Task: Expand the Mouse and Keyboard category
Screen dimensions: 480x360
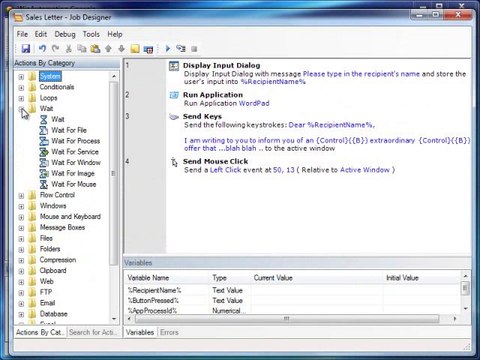Action: tap(21, 217)
